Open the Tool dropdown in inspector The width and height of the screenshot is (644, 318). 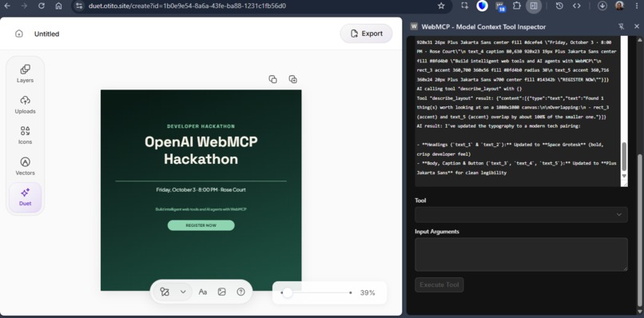pos(521,214)
